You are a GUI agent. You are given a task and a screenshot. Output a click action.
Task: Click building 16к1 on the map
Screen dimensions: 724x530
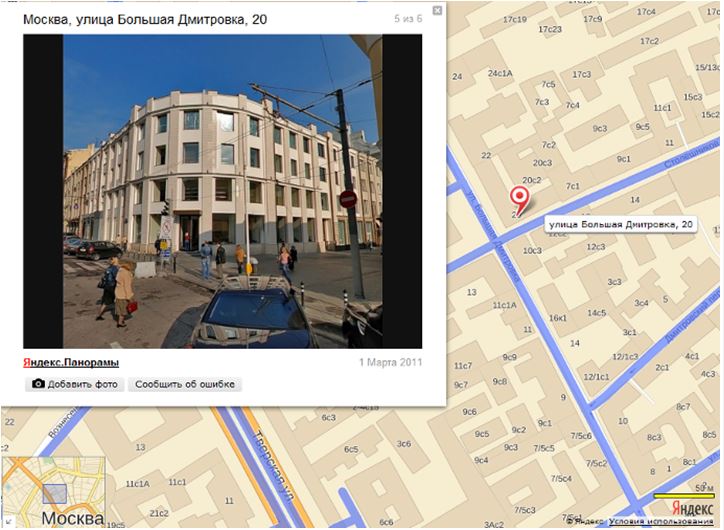[x=558, y=317]
